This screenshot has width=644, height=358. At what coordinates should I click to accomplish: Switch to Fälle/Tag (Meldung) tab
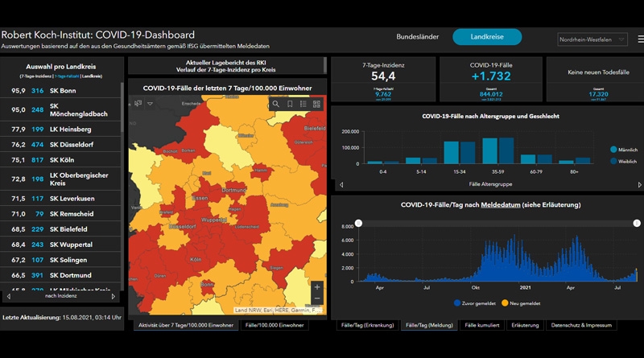click(429, 325)
